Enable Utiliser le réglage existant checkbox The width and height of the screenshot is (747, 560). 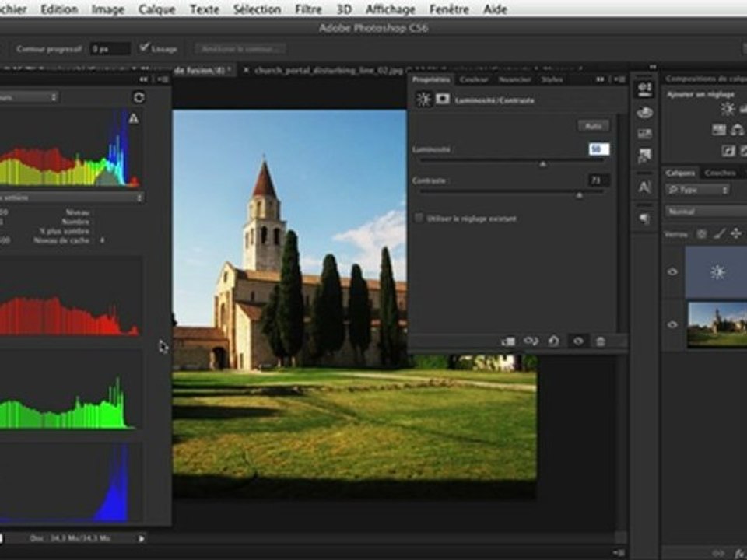pyautogui.click(x=419, y=218)
